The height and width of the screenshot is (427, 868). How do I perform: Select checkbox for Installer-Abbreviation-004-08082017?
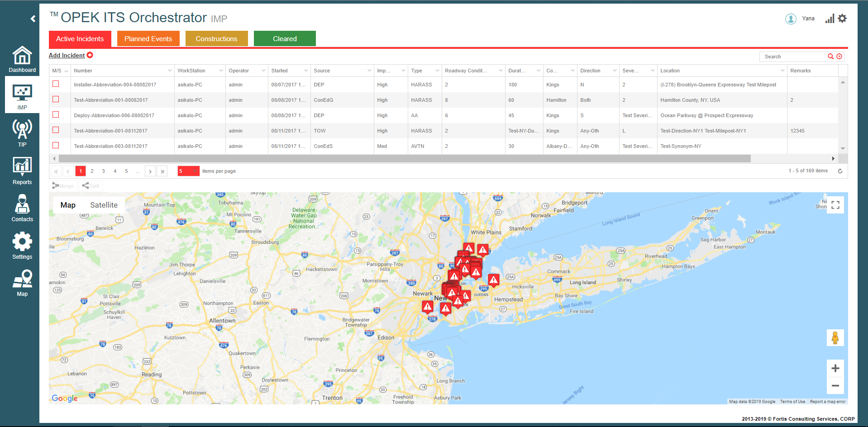click(x=56, y=84)
